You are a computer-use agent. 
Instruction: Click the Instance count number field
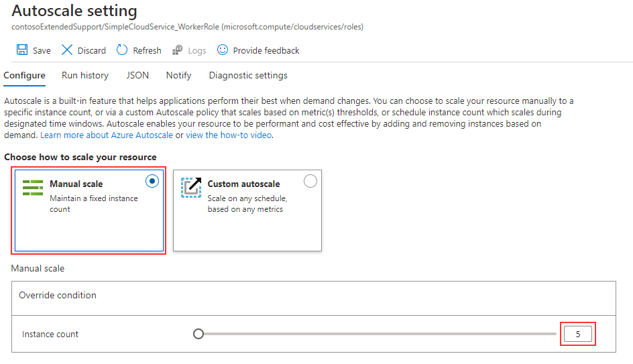pos(577,334)
